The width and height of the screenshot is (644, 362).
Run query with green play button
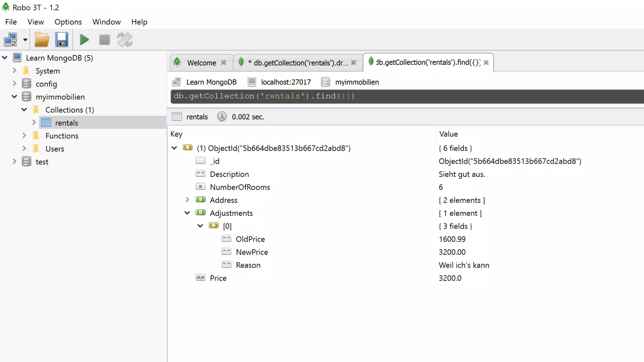[84, 40]
